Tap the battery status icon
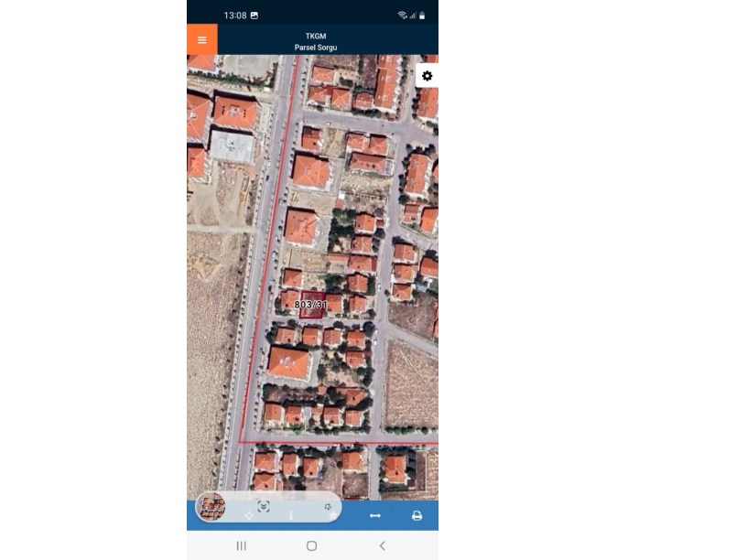Screen dimensions: 747x560 pyautogui.click(x=422, y=16)
